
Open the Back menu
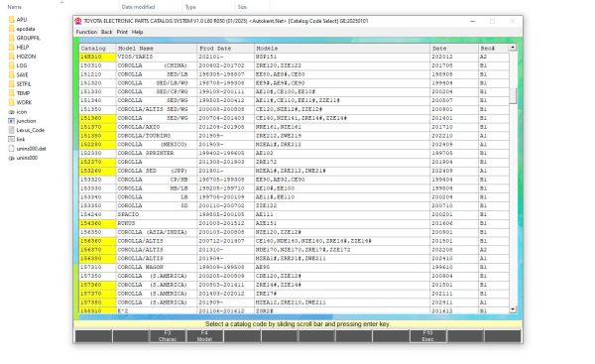tap(107, 33)
